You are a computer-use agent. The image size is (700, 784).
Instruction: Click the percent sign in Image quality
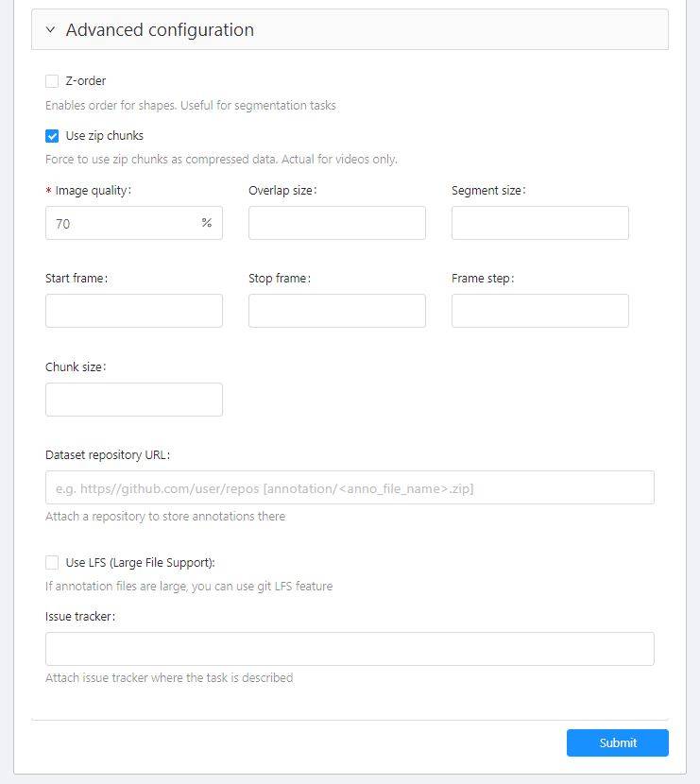tap(206, 224)
